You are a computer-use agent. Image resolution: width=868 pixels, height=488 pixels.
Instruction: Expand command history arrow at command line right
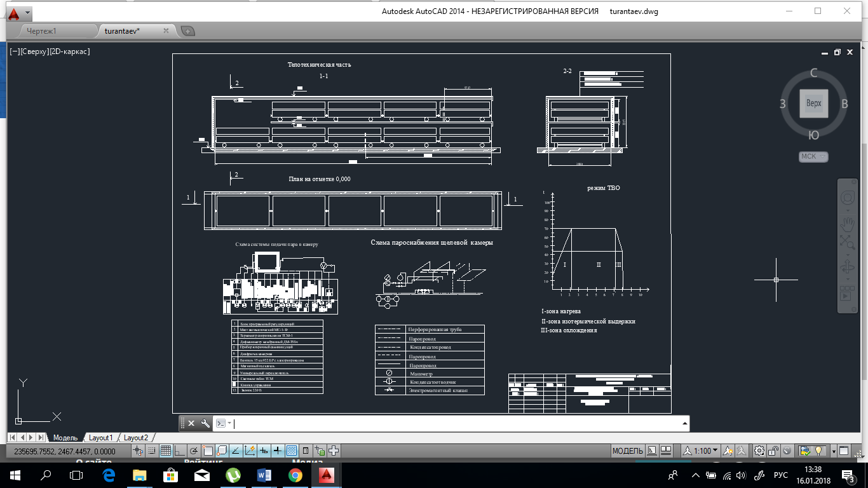point(684,423)
